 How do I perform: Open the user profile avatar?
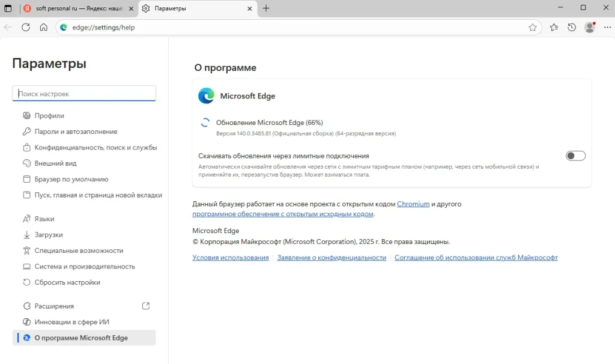click(589, 27)
